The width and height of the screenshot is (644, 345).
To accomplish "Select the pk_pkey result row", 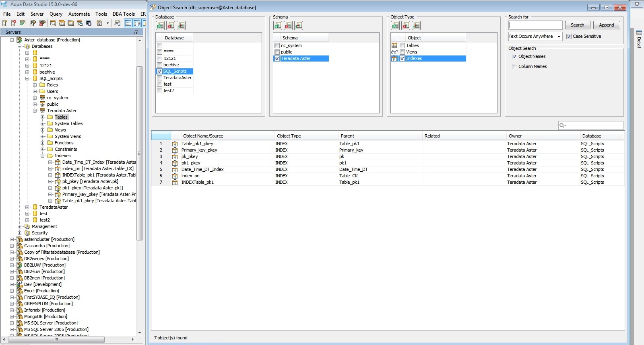I will point(388,156).
